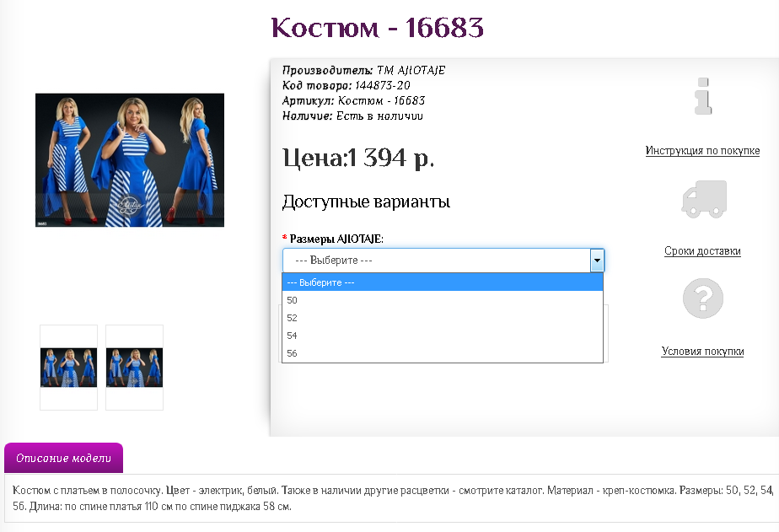Screen dimensions: 779x532
Task: Click the question mark icon above purchase terms
Action: point(702,298)
